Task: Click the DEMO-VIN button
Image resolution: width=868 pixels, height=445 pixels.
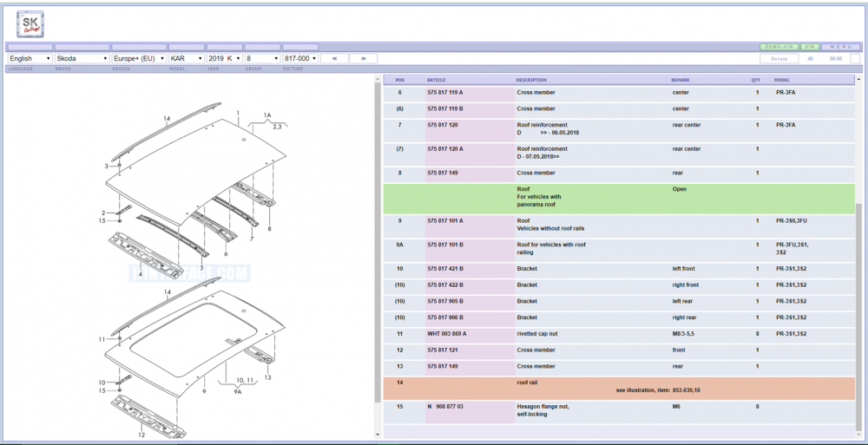Action: click(779, 47)
